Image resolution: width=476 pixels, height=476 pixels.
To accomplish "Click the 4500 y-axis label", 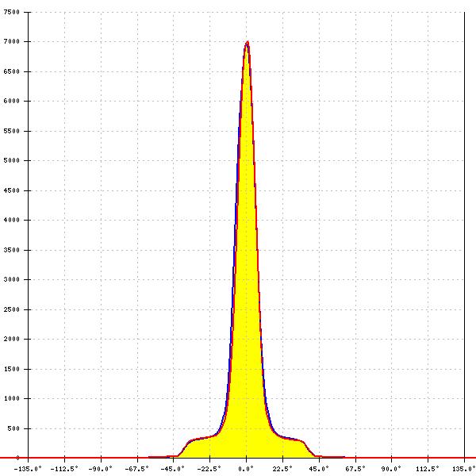I will 12,190.
